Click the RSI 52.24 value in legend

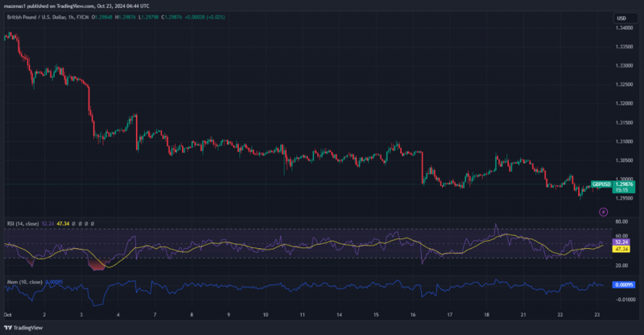(x=47, y=224)
